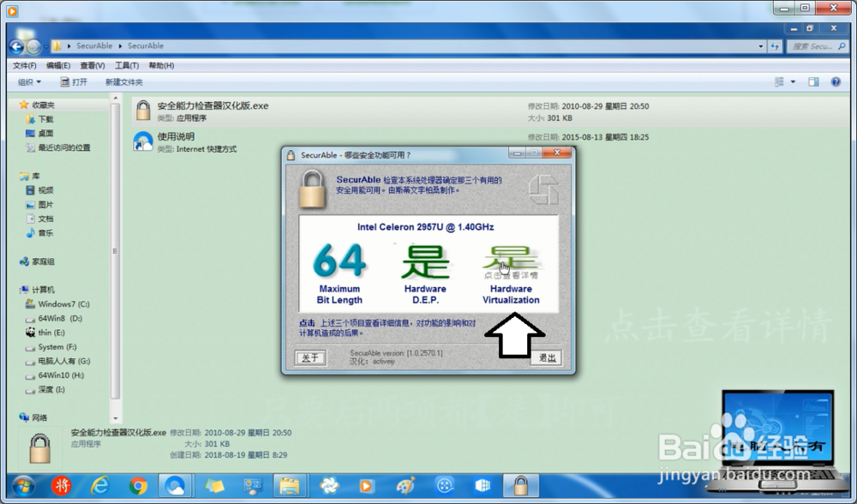
Task: Click the address bar refresh button
Action: (775, 46)
